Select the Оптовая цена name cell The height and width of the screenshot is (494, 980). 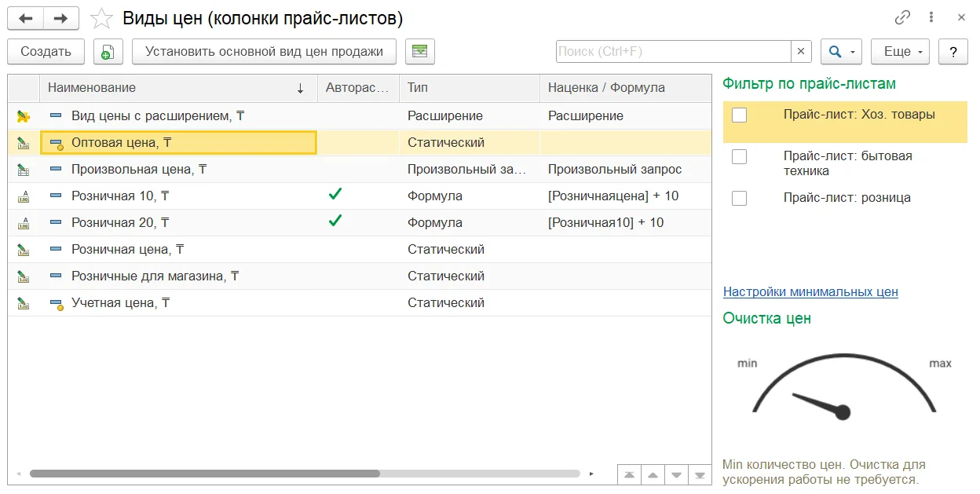(x=178, y=143)
